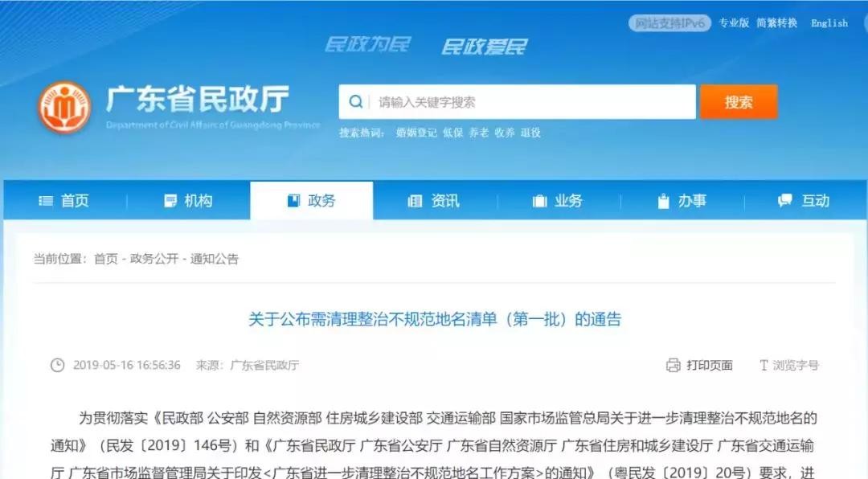Screen dimensions: 868x479
Task: Open the 资讯 navigation tab
Action: (x=435, y=200)
